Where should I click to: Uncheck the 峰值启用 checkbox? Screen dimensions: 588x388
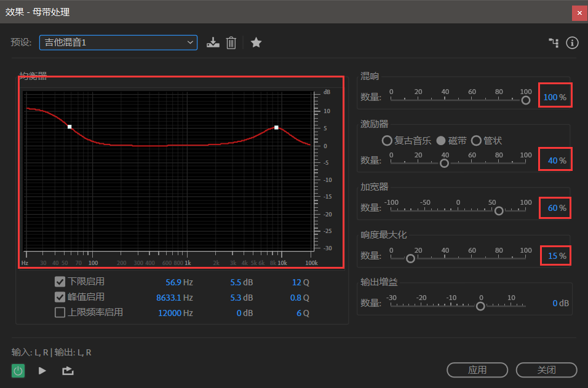60,297
